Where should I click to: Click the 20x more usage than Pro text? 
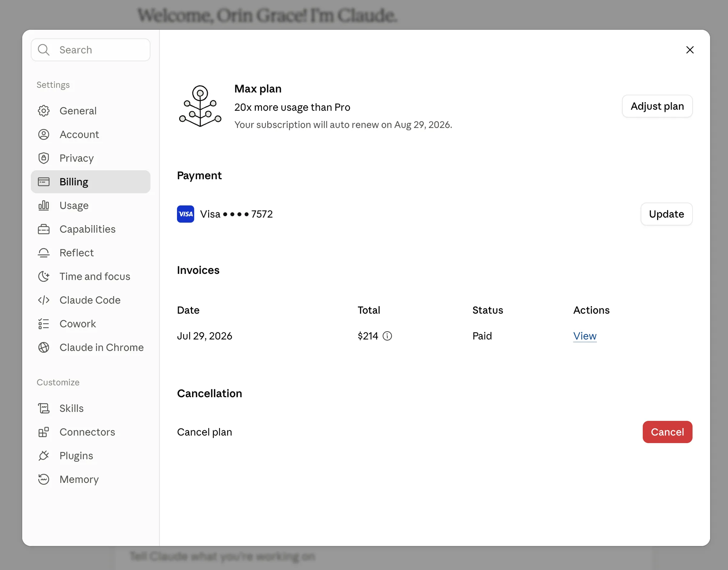point(292,107)
